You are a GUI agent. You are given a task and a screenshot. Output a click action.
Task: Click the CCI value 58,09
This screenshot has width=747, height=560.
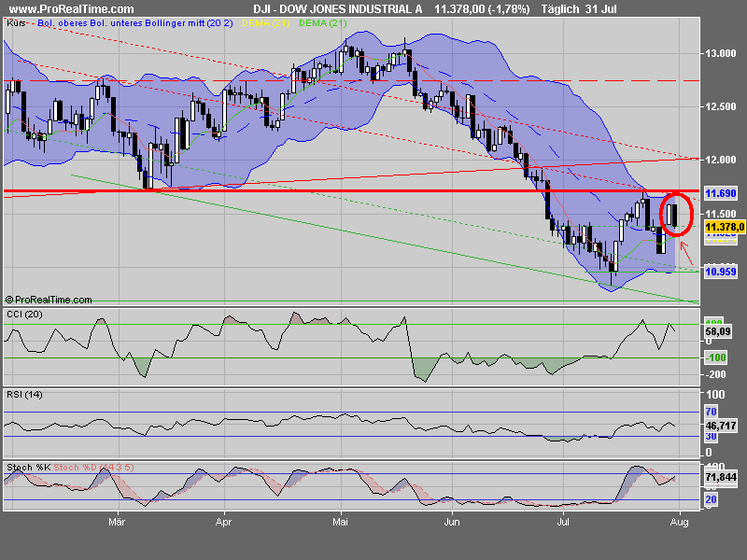pos(718,331)
